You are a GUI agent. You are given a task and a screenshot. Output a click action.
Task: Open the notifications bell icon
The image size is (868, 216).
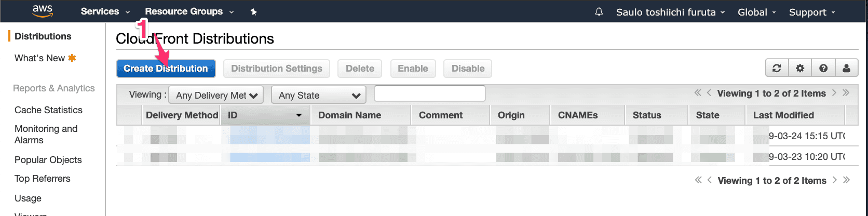pyautogui.click(x=599, y=11)
